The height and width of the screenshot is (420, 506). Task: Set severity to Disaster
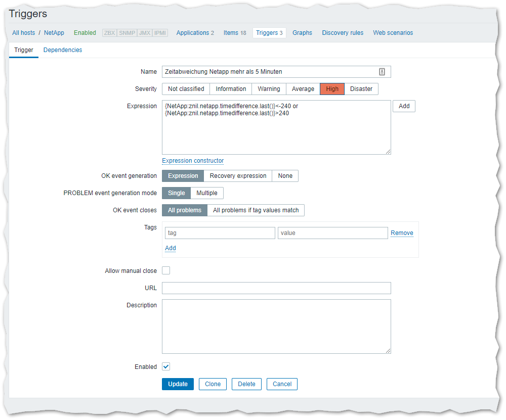(x=361, y=89)
